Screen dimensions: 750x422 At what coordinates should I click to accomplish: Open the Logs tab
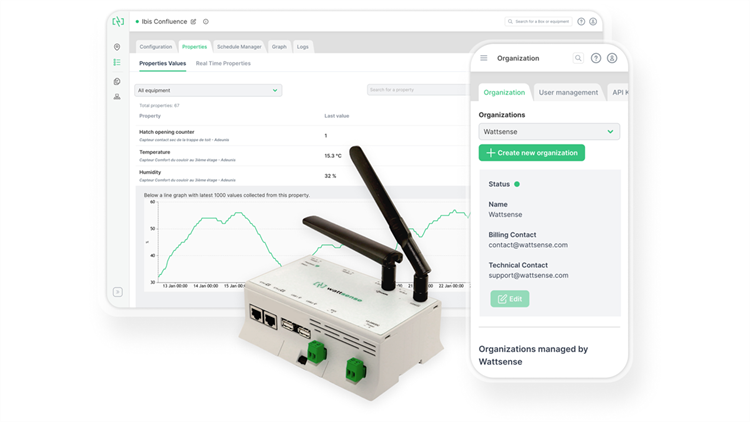pyautogui.click(x=303, y=46)
